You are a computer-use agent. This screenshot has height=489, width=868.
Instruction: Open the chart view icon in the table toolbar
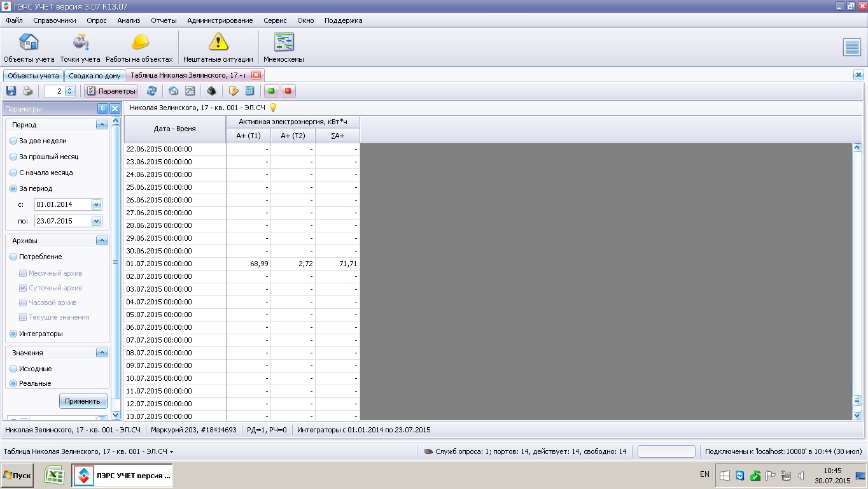coord(190,91)
